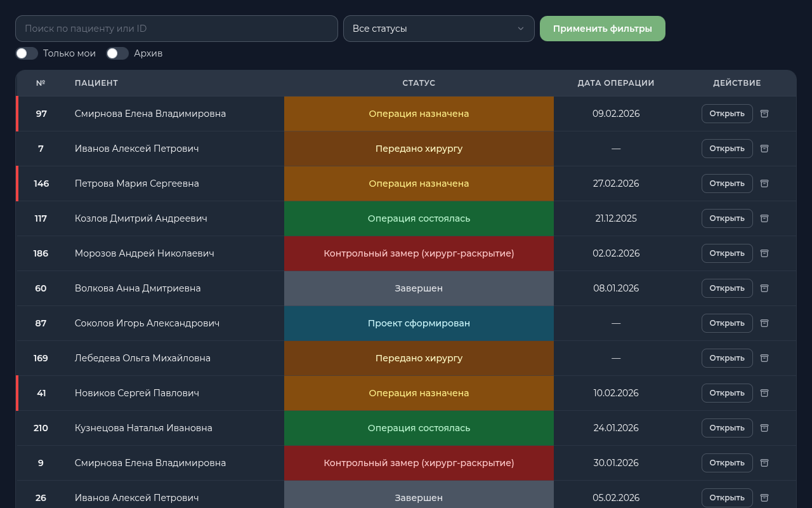812x508 pixels.
Task: Click the 'Пациент' column header
Action: pos(96,83)
